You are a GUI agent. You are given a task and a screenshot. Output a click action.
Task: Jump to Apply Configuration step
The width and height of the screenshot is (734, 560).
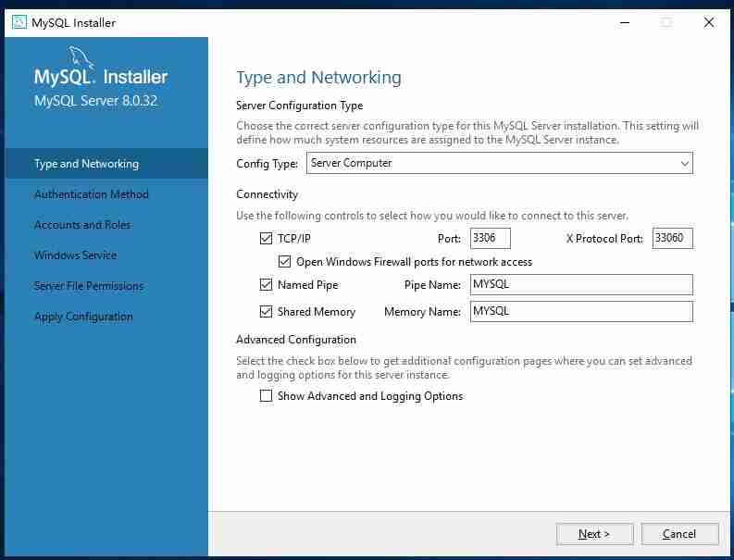click(83, 317)
